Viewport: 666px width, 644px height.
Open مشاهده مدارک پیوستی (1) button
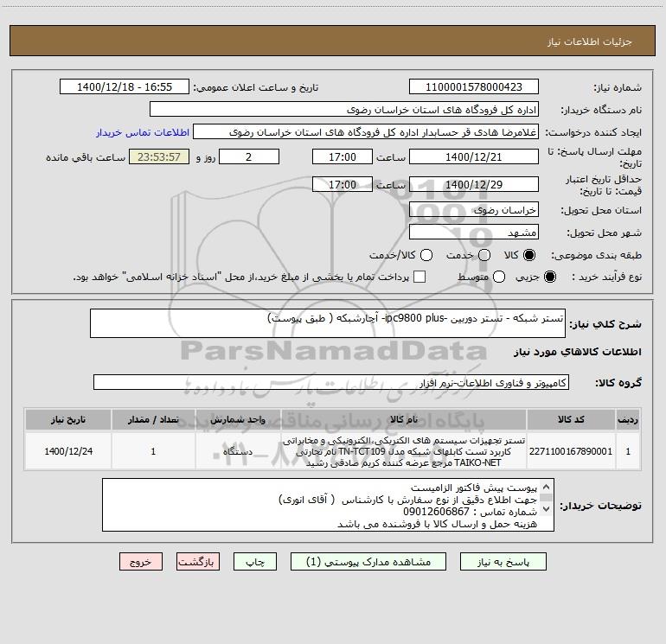[368, 562]
